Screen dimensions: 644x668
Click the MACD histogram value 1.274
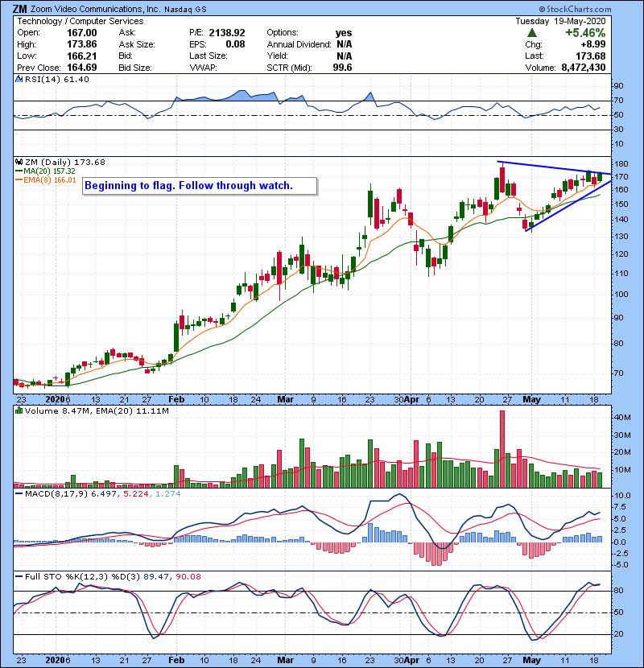click(x=168, y=494)
